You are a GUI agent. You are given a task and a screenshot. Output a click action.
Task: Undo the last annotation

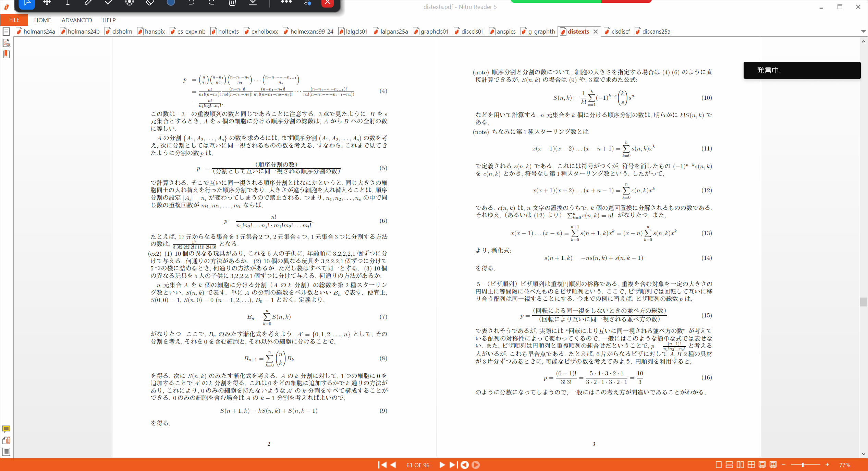pos(191,3)
